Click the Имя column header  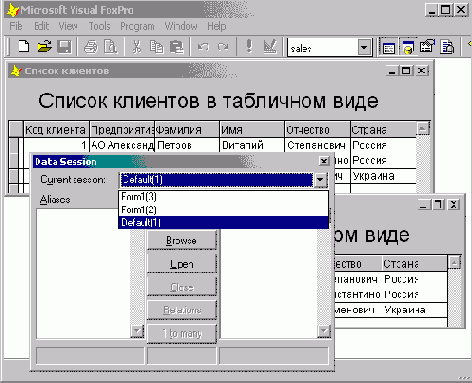pyautogui.click(x=252, y=129)
